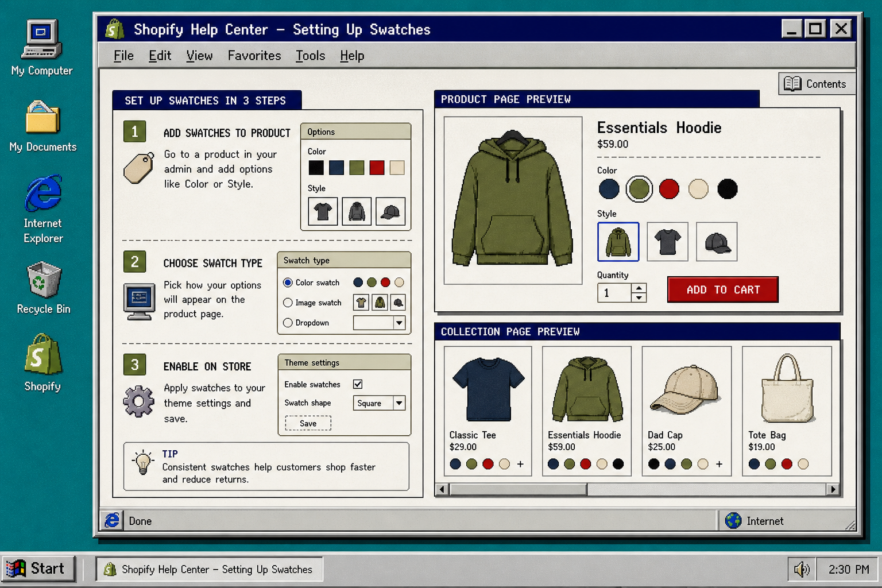Click collection preview scrollbar right arrow

(833, 489)
